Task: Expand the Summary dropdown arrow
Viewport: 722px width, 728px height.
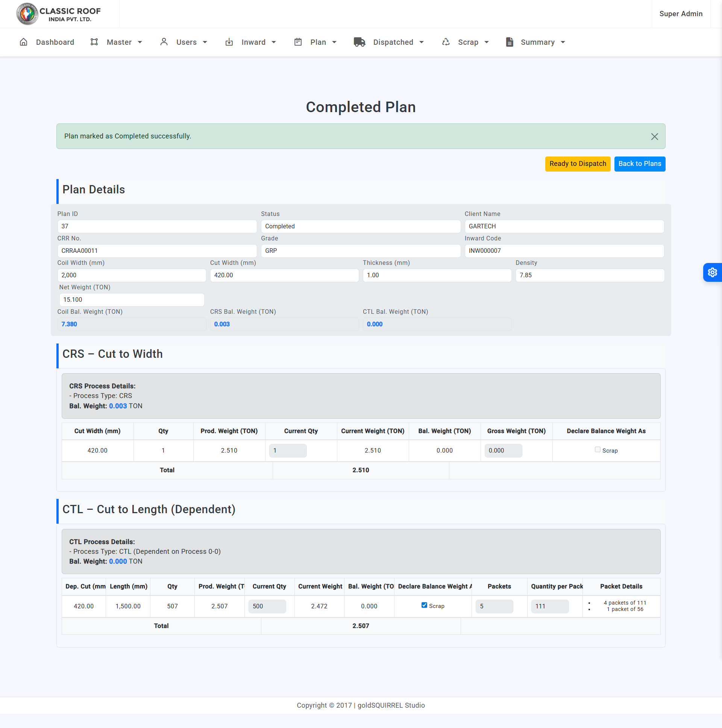Action: coord(563,42)
